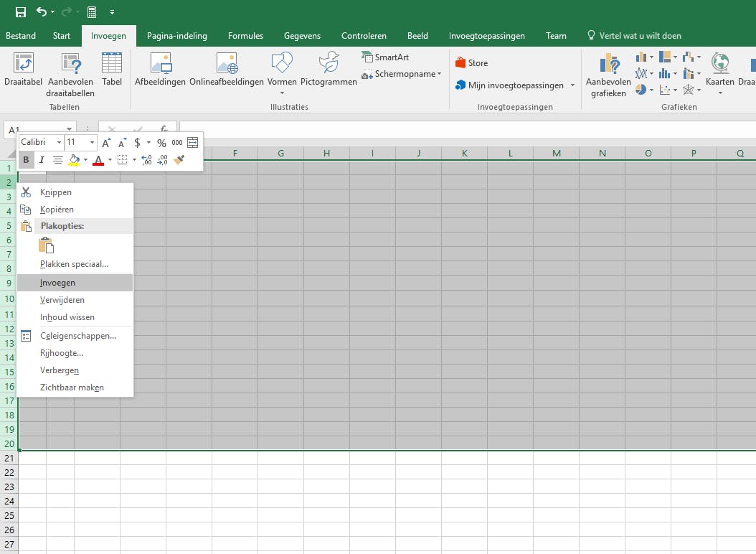Click the format painter brush in mini toolbar
Viewport: 756px width, 554px height.
[180, 160]
